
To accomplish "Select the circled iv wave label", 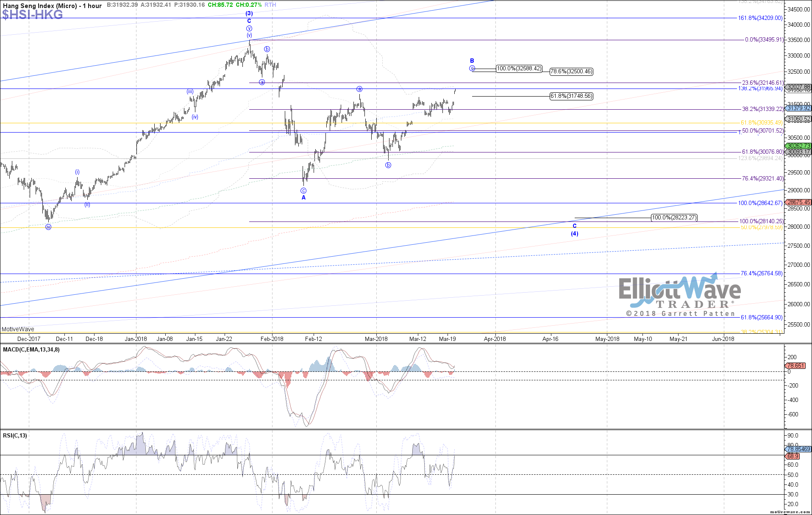I will point(48,227).
